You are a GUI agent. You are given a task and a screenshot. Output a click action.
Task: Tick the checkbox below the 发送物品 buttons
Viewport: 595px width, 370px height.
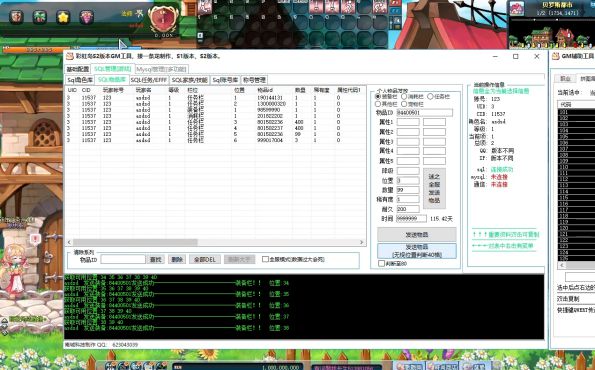point(381,263)
